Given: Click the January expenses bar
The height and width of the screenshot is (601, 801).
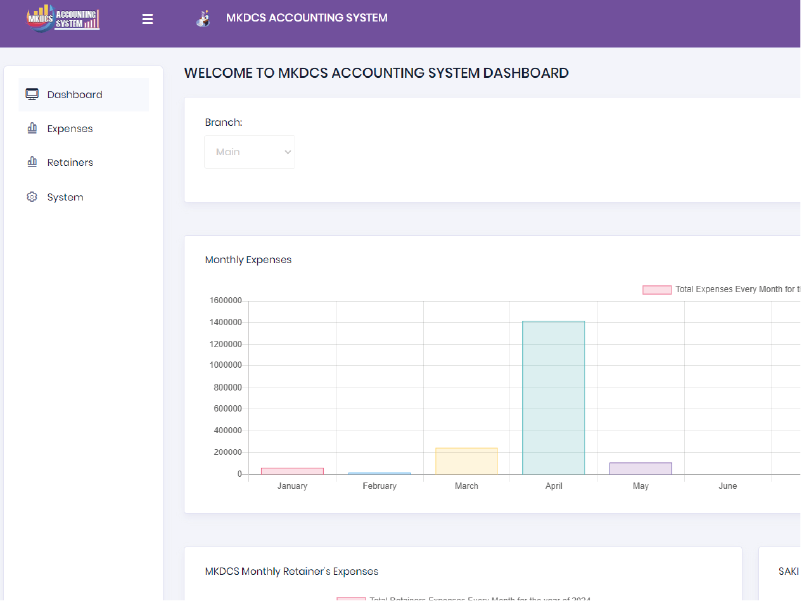Looking at the screenshot, I should click(x=292, y=471).
